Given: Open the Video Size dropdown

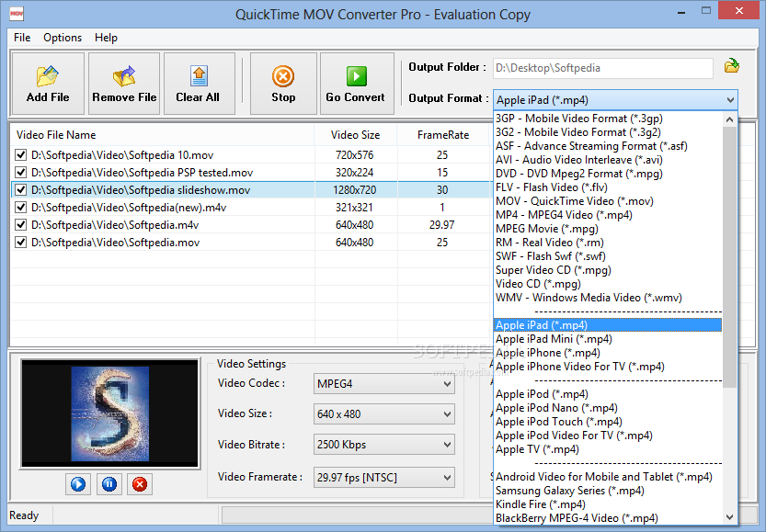Looking at the screenshot, I should (384, 414).
